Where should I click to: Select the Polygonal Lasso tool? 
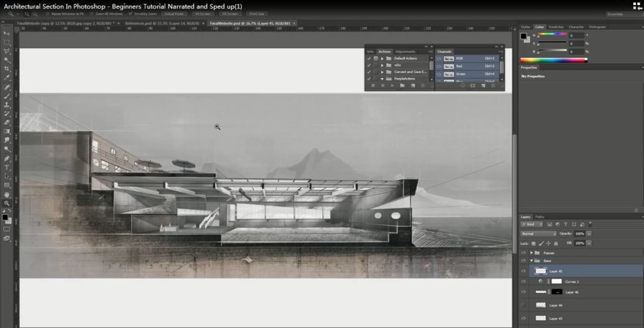[x=6, y=52]
